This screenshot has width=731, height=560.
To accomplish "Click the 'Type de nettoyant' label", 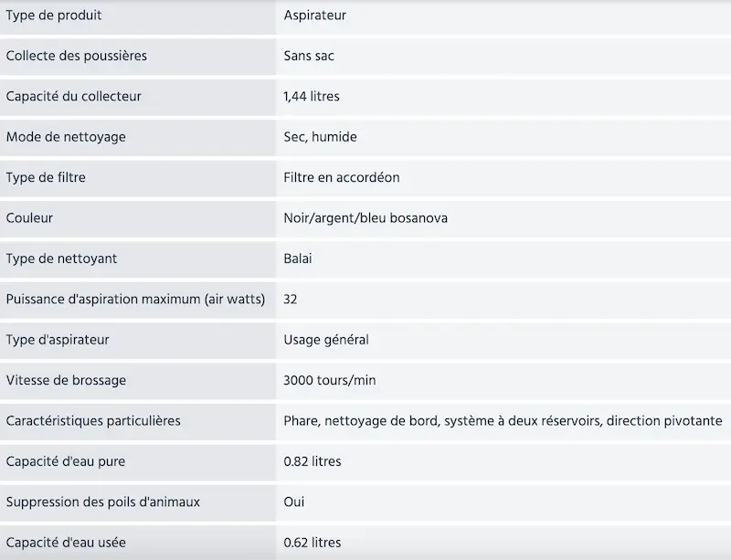I will click(x=61, y=259).
